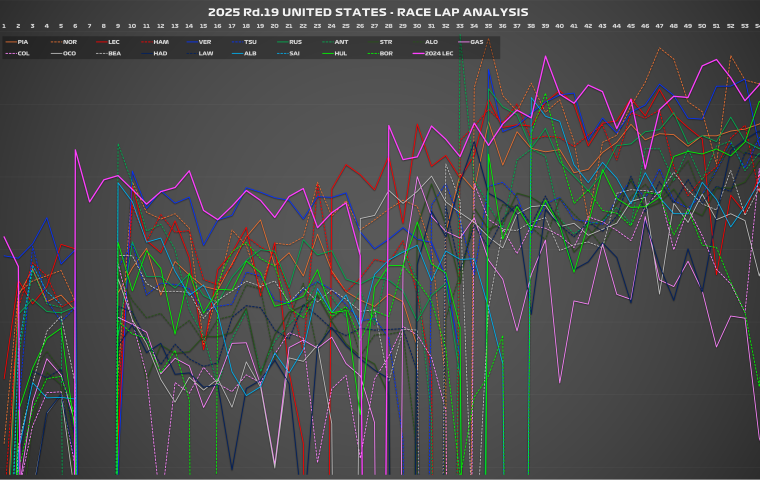Click the GAS pink legend entry
Image resolution: width=760 pixels, height=480 pixels.
[476, 42]
